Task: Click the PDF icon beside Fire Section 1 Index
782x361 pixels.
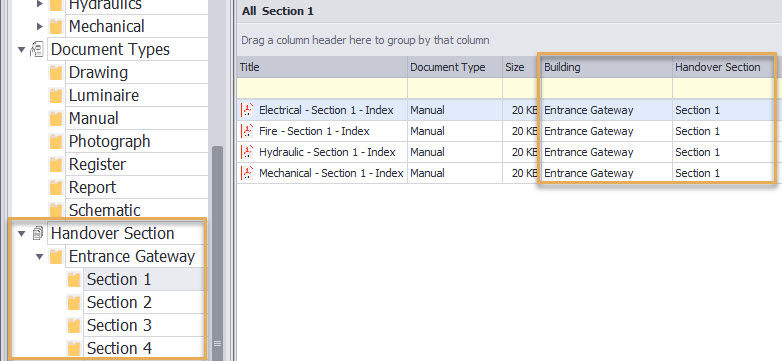Action: pyautogui.click(x=247, y=131)
